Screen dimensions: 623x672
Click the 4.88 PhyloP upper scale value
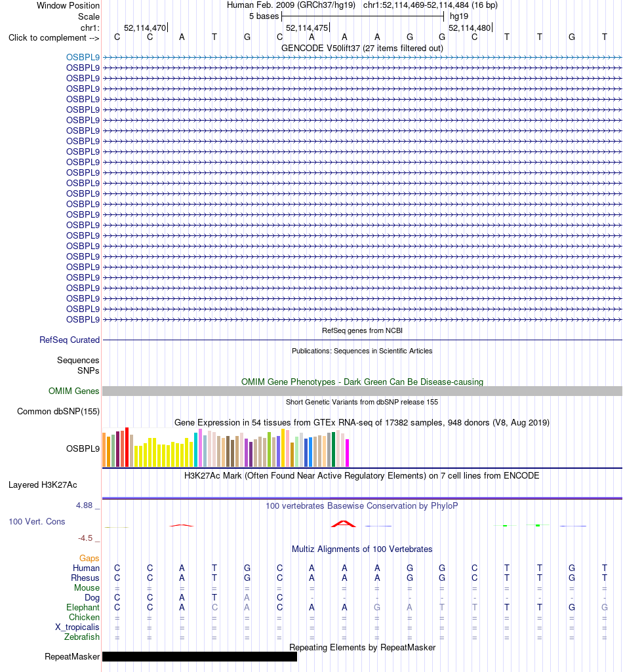click(x=84, y=505)
